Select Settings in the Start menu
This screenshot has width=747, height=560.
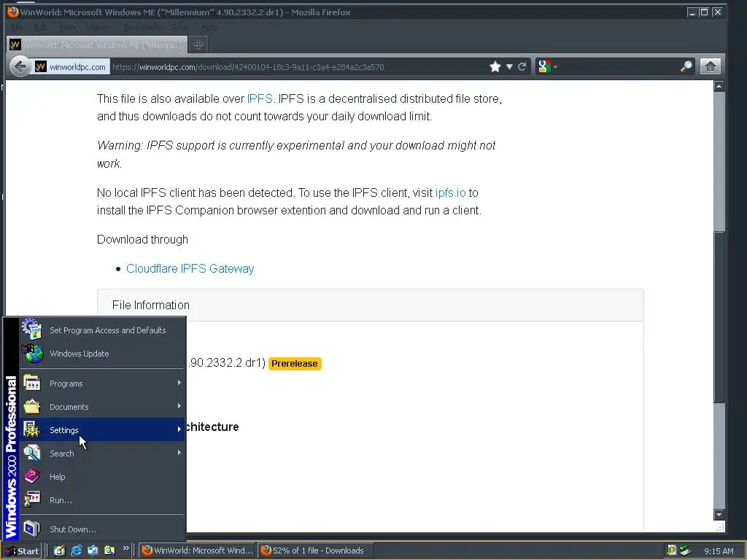pyautogui.click(x=101, y=430)
